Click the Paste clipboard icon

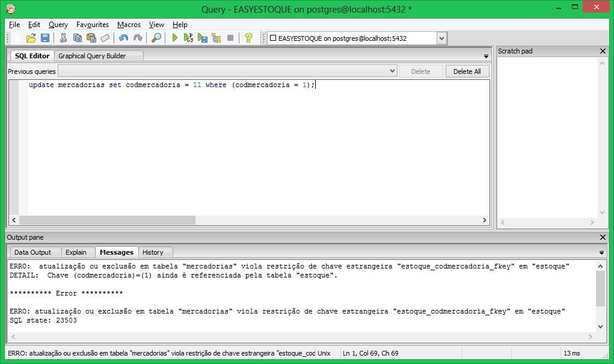pos(91,38)
